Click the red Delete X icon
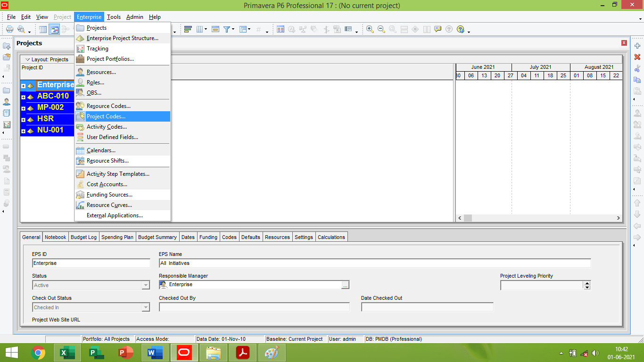This screenshot has width=644, height=362. pos(637,57)
